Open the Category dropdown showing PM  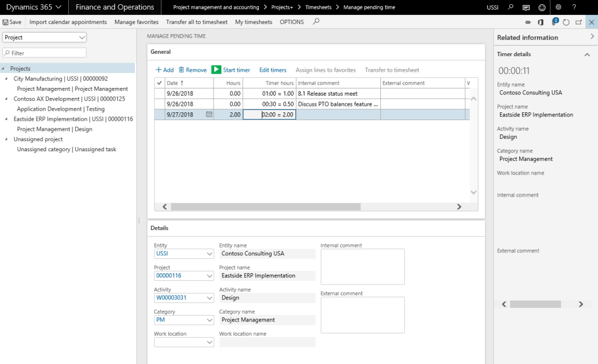pyautogui.click(x=209, y=320)
